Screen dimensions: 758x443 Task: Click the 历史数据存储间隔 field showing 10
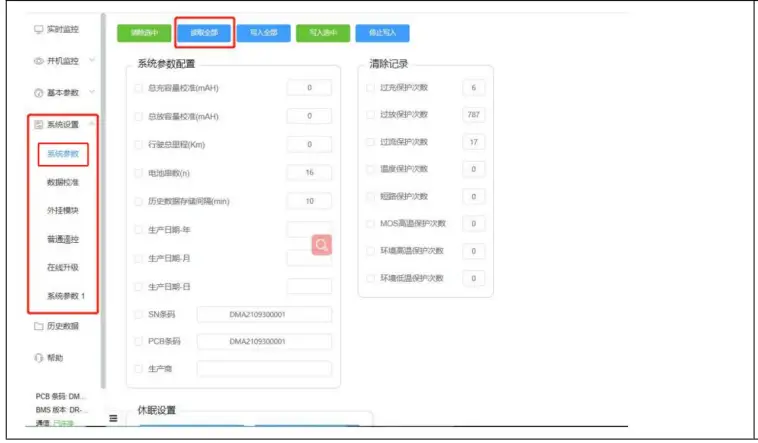tap(309, 201)
